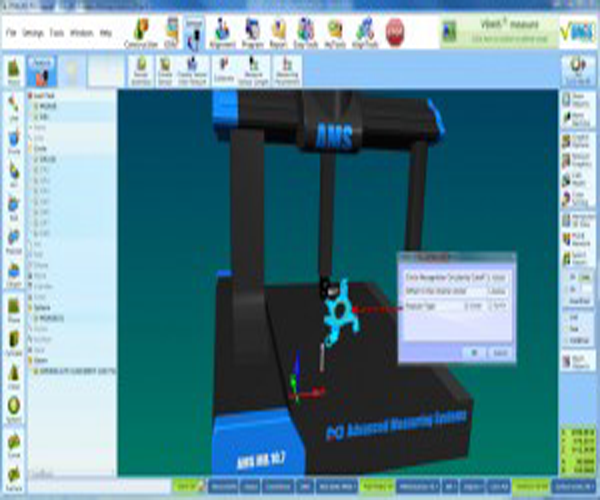Open the Program toolbar section
Viewport: 600px width, 500px height.
point(253,33)
